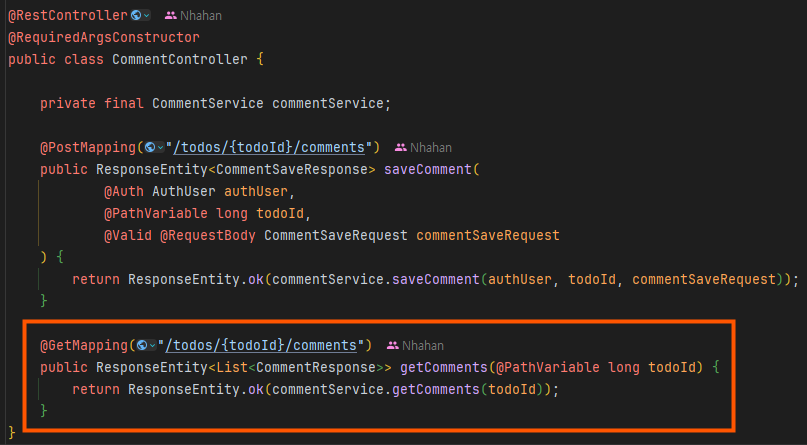
Task: Click the AuthUser parameter type
Action: coord(184,191)
